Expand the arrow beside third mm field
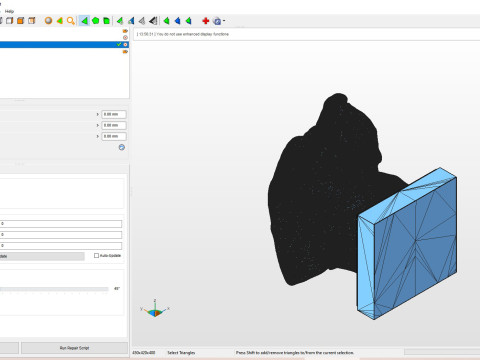The image size is (480, 360). 98,136
